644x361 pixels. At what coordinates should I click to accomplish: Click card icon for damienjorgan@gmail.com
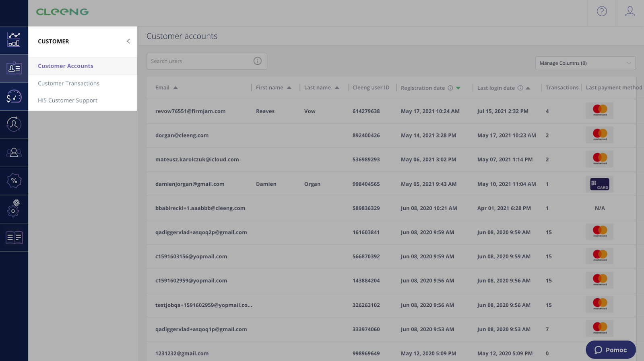coord(600,184)
